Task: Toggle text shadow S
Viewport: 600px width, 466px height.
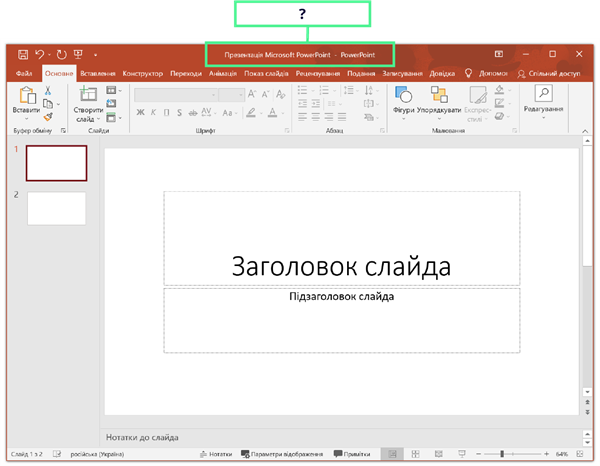Action: (179, 112)
